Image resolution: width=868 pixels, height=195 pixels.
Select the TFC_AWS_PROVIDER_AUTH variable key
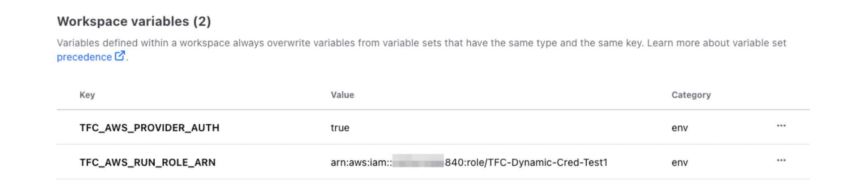[149, 128]
